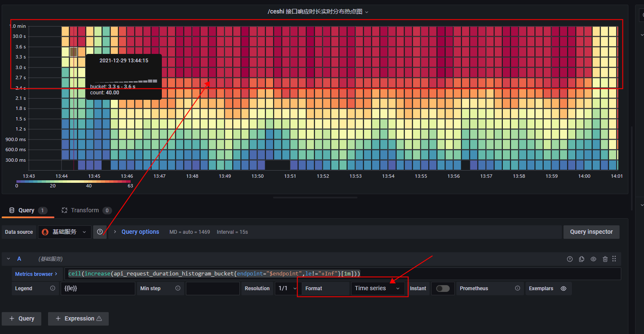The image size is (644, 334).
Task: Click the Legend info icon
Action: (x=52, y=288)
